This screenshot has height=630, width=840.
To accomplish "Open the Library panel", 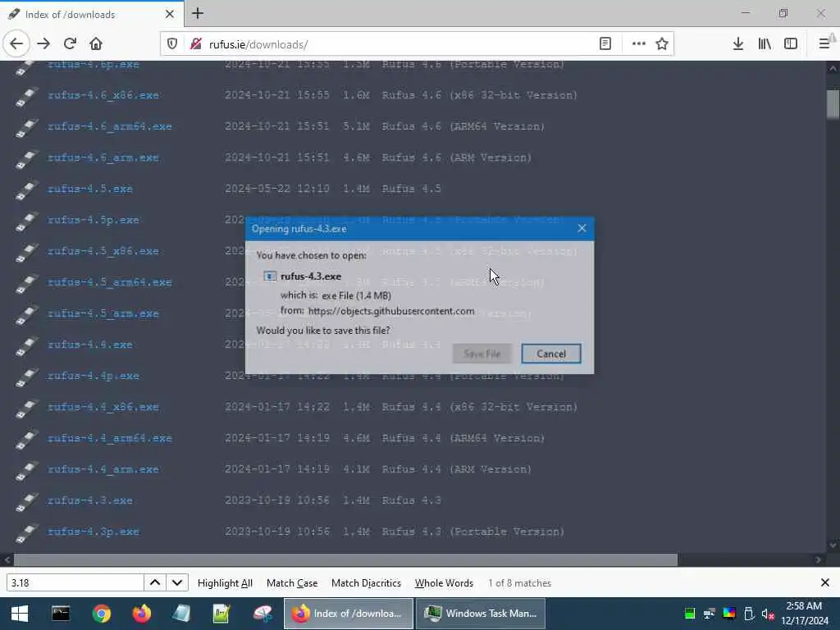I will point(765,44).
